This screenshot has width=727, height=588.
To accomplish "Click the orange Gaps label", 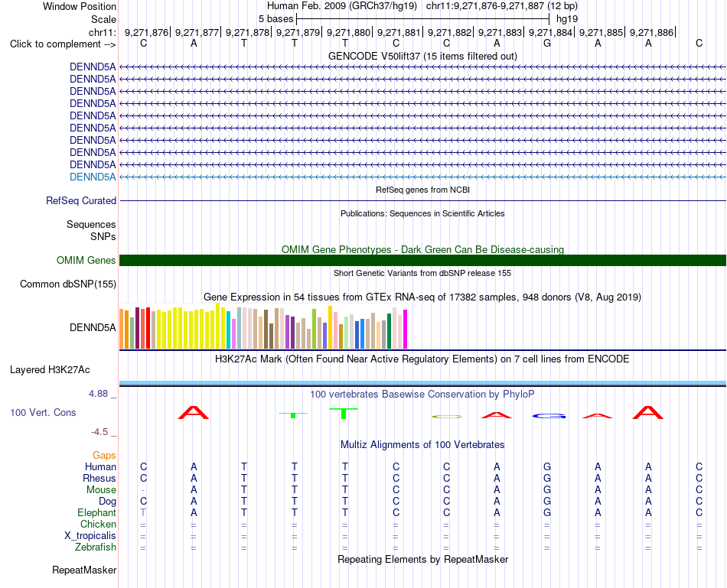I will tap(104, 456).
